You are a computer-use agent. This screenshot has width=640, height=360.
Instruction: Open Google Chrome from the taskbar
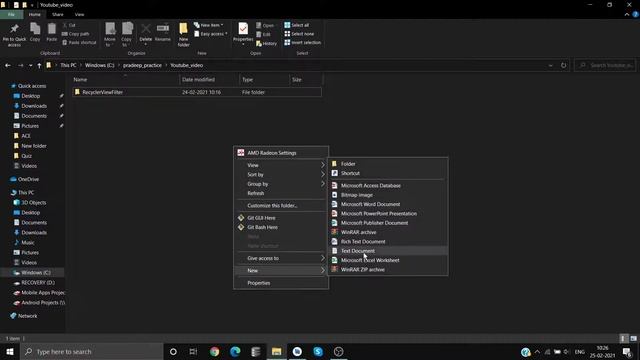tap(214, 351)
